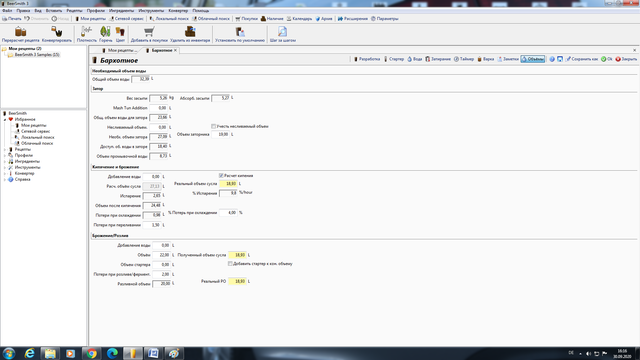Screen dimensions: 640x360
Task: Click the Закрыть button
Action: click(626, 59)
